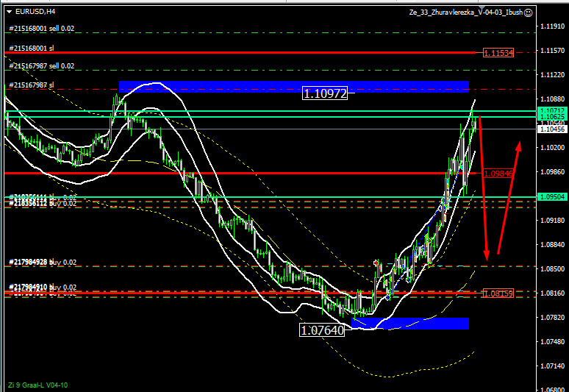569x392 pixels.
Task: Click the 1.11570 value on price scale
Action: (553, 51)
